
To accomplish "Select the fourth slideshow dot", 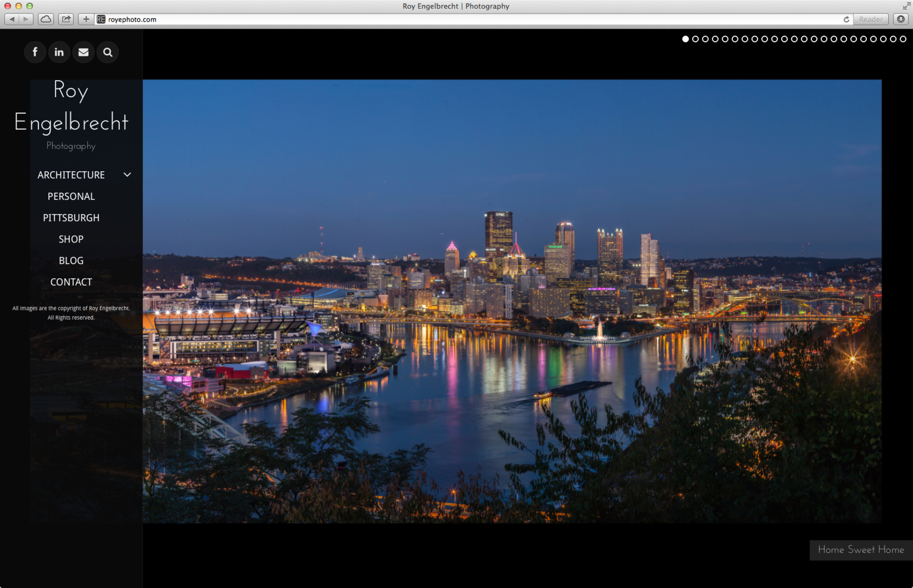I will click(x=715, y=39).
